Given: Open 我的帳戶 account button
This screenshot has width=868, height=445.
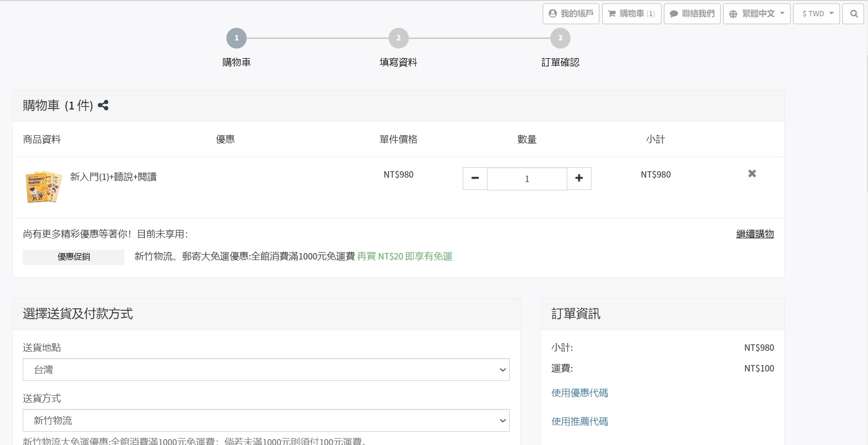Looking at the screenshot, I should click(571, 14).
